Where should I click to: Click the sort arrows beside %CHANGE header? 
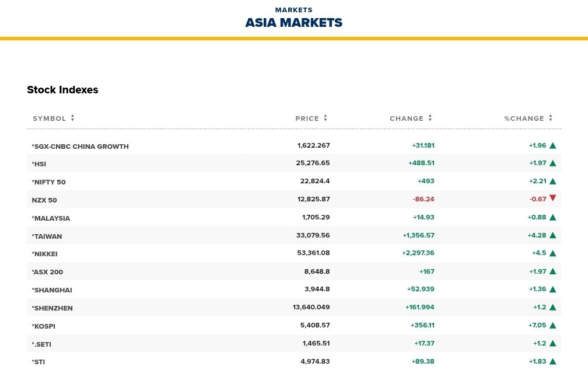pyautogui.click(x=550, y=118)
